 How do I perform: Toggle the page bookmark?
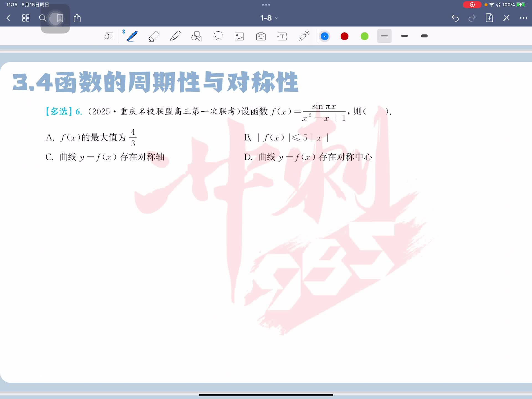60,18
